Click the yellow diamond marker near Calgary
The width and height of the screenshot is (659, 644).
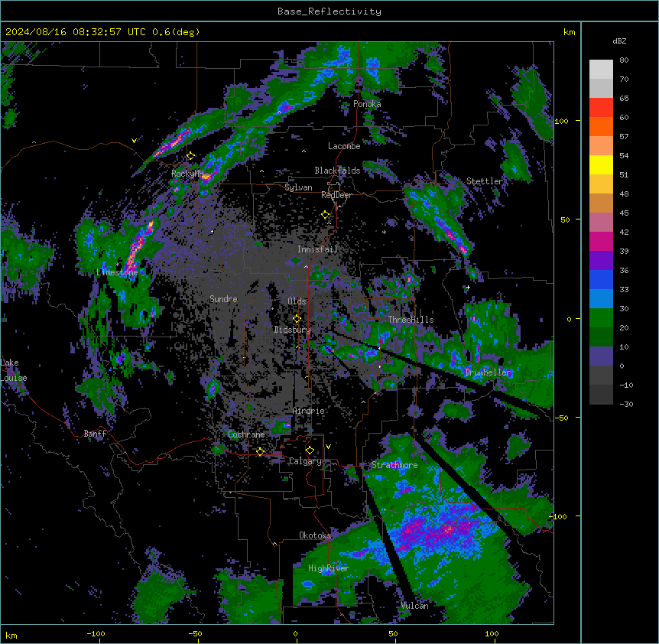tap(310, 450)
